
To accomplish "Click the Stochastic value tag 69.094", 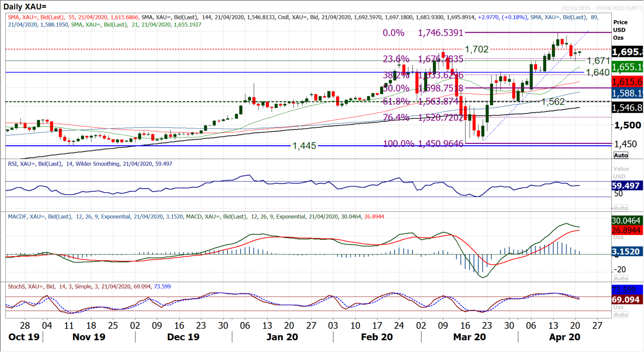I will coord(627,300).
